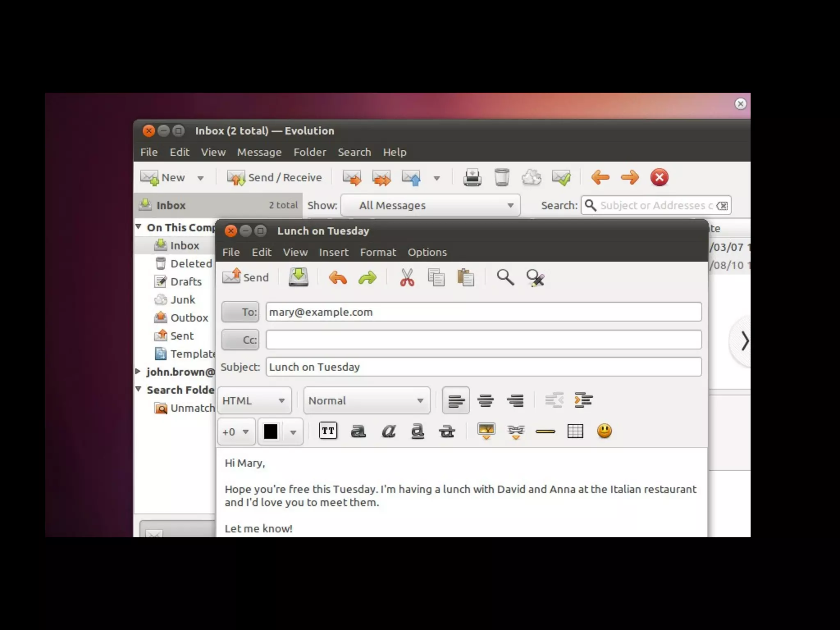Click the Mark as Junk icon
840x630 pixels.
coord(531,178)
